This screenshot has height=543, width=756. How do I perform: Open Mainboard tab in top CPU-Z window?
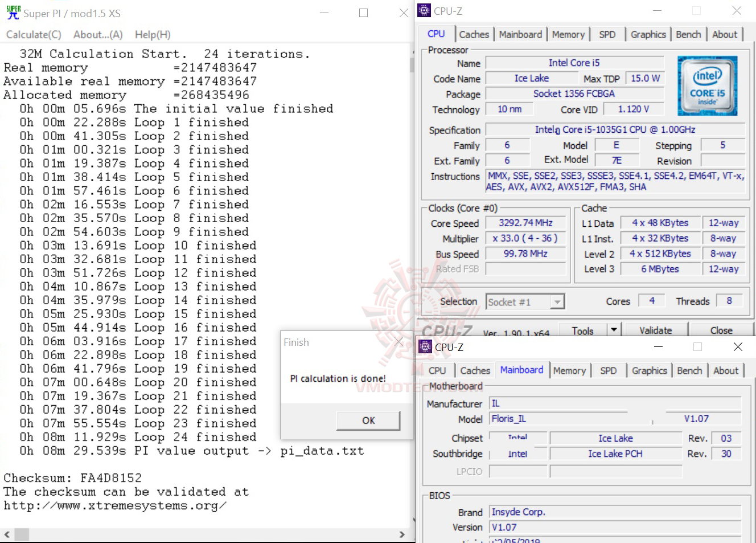pyautogui.click(x=520, y=34)
